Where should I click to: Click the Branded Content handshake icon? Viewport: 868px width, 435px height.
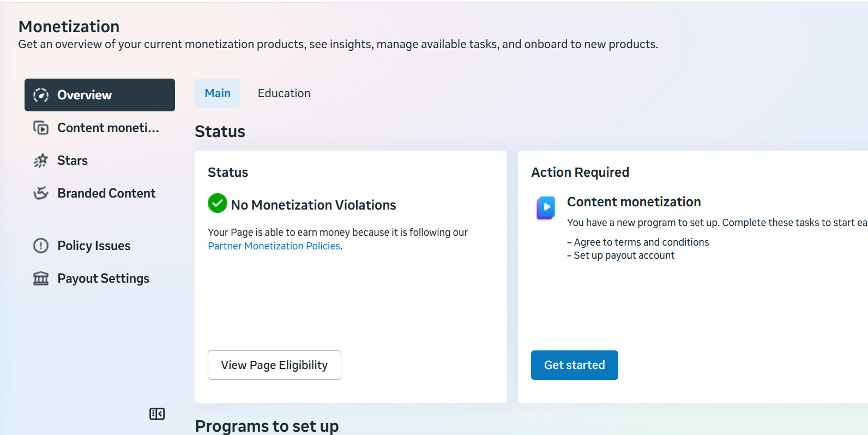point(41,193)
